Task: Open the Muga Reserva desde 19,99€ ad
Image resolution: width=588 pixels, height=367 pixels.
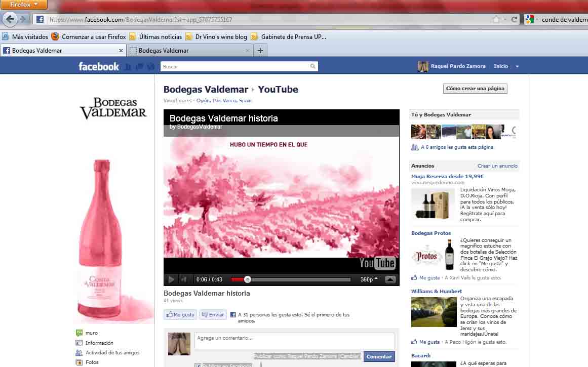Action: coord(447,176)
